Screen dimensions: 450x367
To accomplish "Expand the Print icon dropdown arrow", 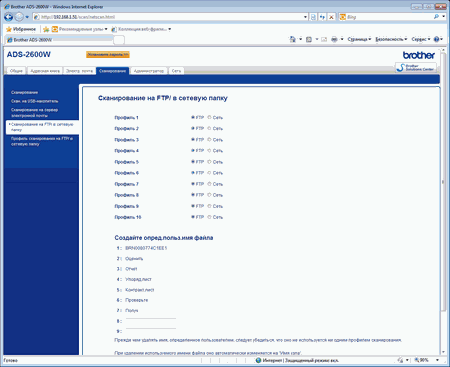I will 342,39.
